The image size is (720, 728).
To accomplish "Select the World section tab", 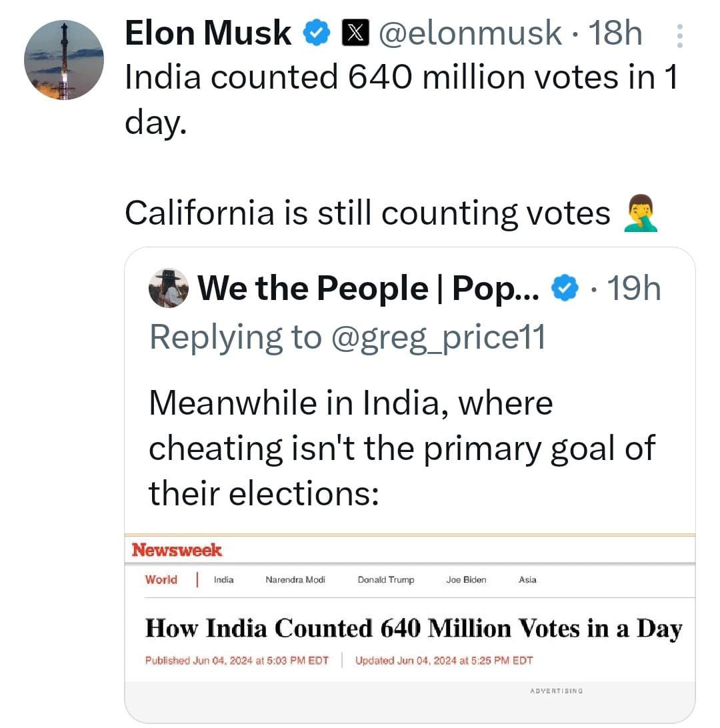I will click(161, 579).
